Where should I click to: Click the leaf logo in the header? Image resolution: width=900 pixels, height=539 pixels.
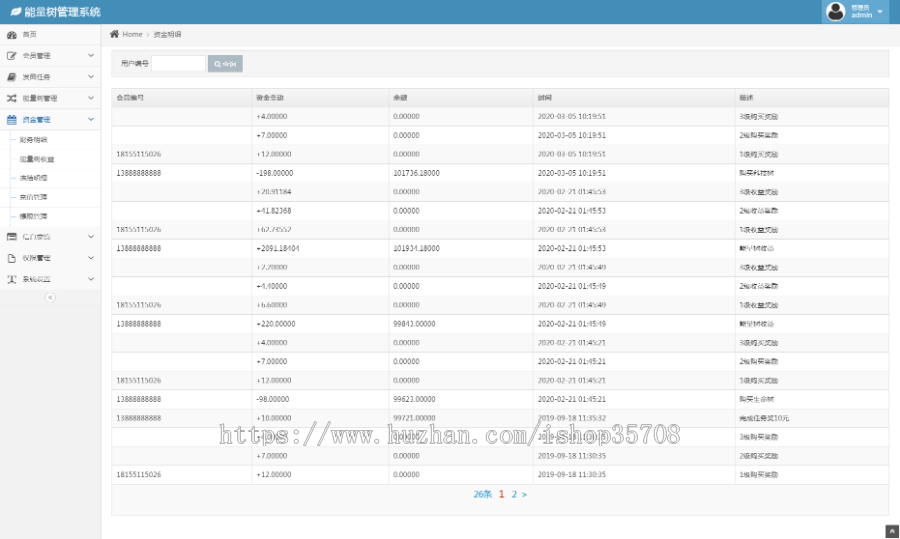(15, 11)
